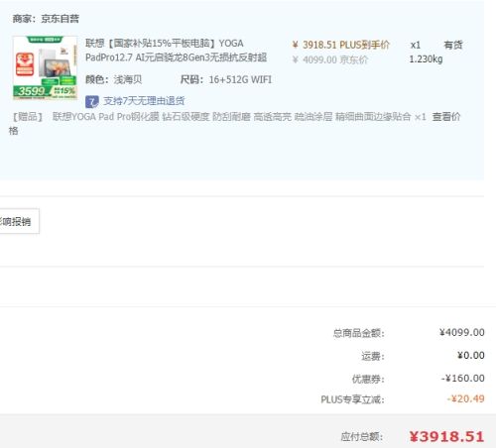Click the 颜色 浅海贝 color specification
The width and height of the screenshot is (496, 448).
113,79
